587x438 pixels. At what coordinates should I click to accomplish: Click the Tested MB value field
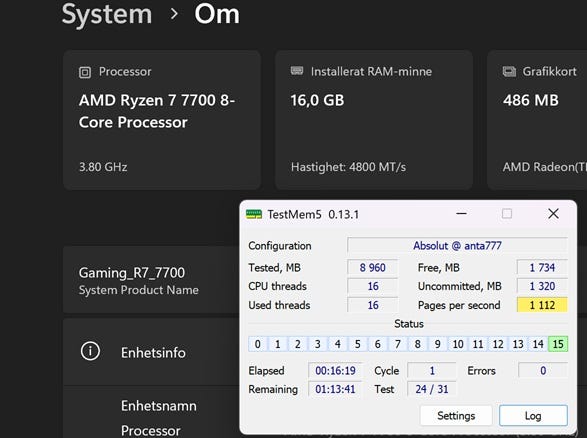[x=372, y=267]
